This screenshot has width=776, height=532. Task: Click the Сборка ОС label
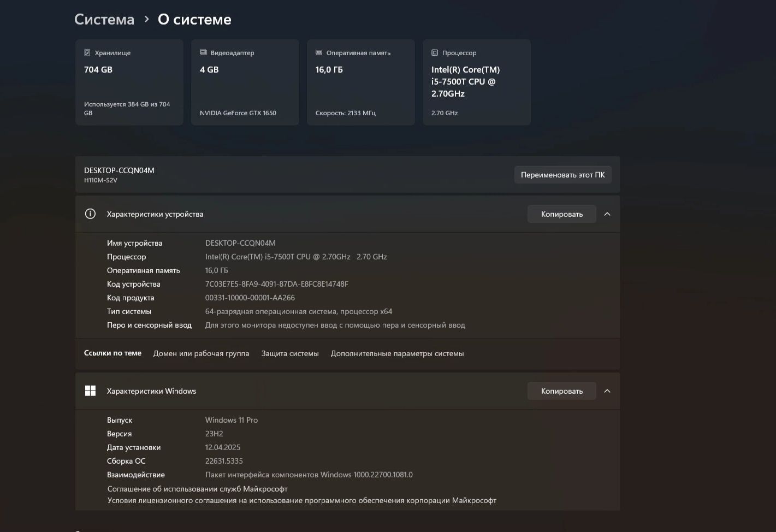tap(126, 461)
